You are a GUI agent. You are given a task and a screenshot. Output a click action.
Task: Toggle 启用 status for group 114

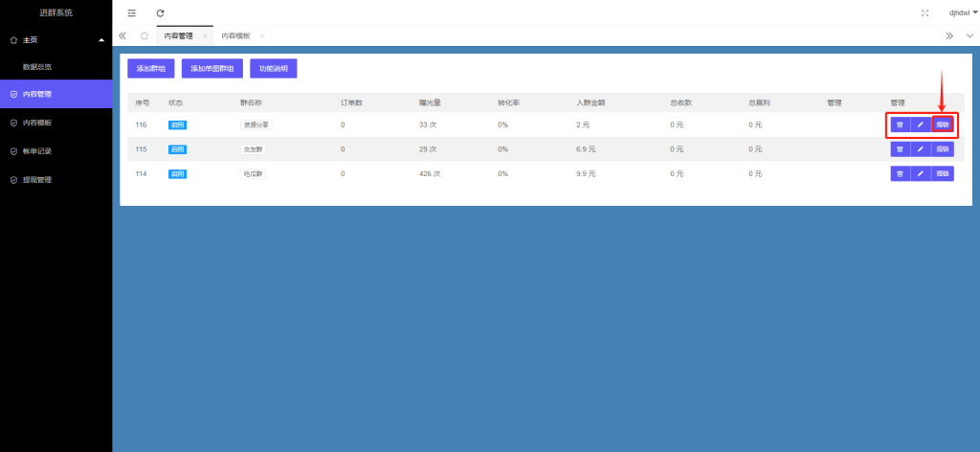point(177,173)
